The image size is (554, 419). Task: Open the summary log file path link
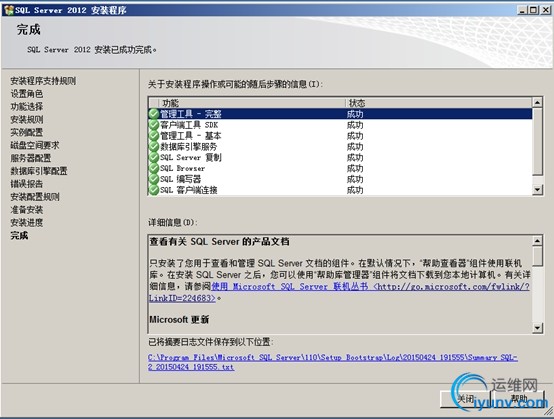[333, 362]
